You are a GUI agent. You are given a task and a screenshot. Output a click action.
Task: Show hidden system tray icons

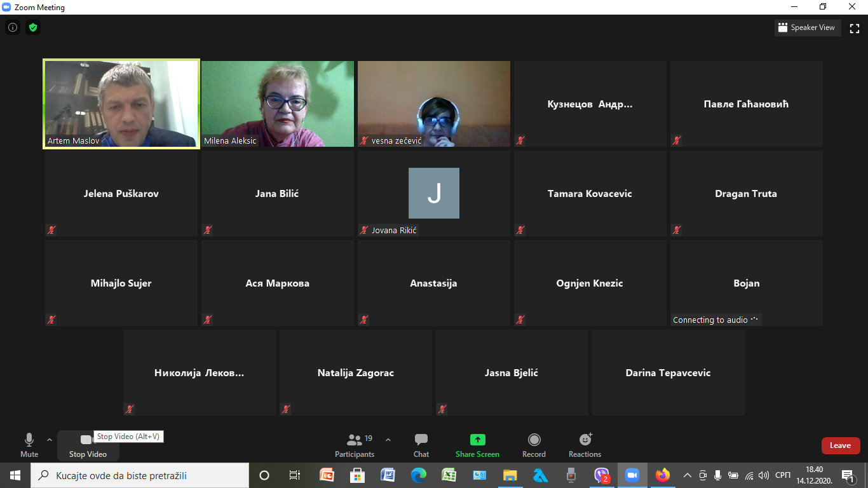pos(687,475)
